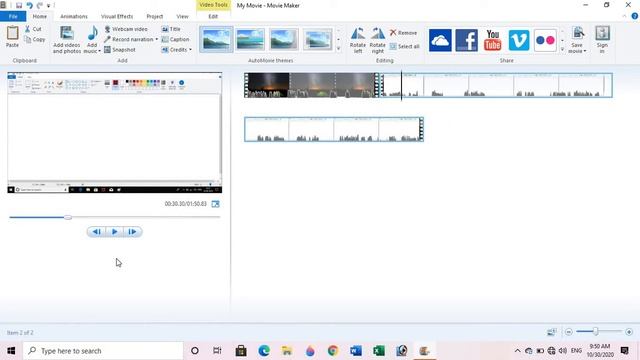Open Movie Maker Help icon
The image size is (640, 360).
pos(634,16)
